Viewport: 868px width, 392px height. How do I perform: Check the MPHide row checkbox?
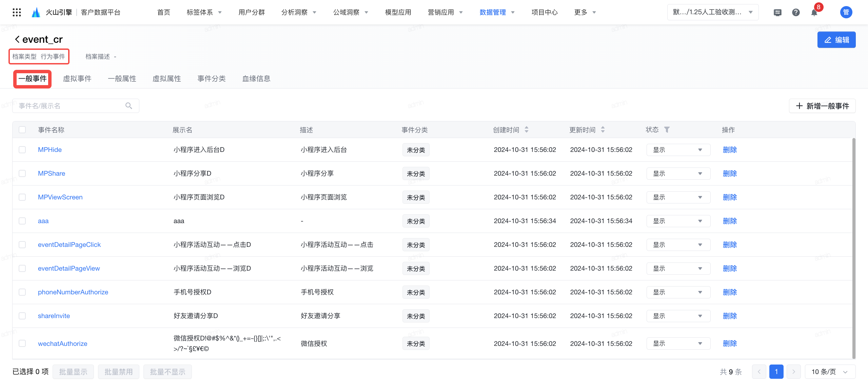(22, 150)
